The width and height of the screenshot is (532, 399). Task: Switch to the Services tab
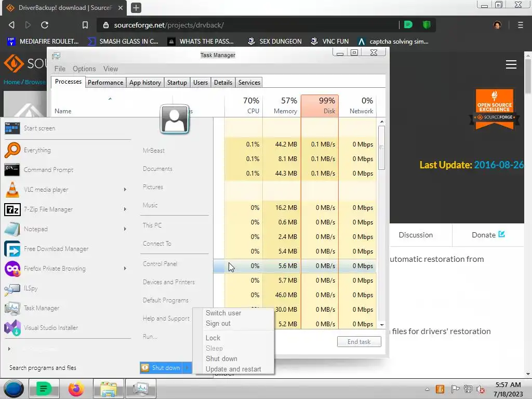249,83
